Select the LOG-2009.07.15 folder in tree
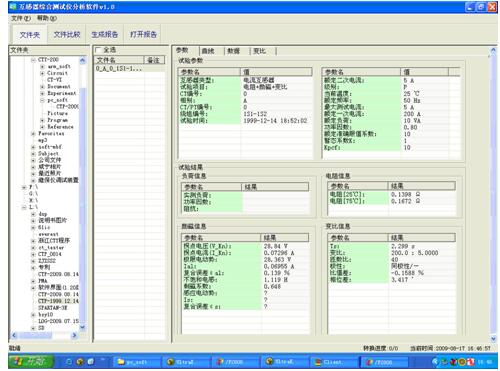The width and height of the screenshot is (500, 371). tap(58, 321)
